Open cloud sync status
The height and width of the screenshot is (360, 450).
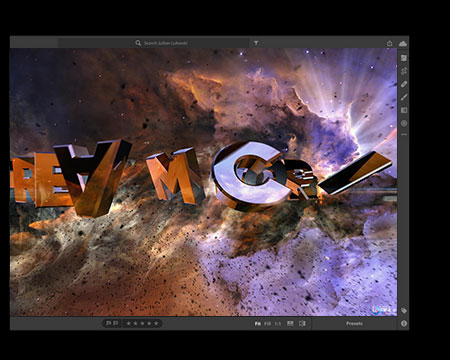(x=403, y=43)
